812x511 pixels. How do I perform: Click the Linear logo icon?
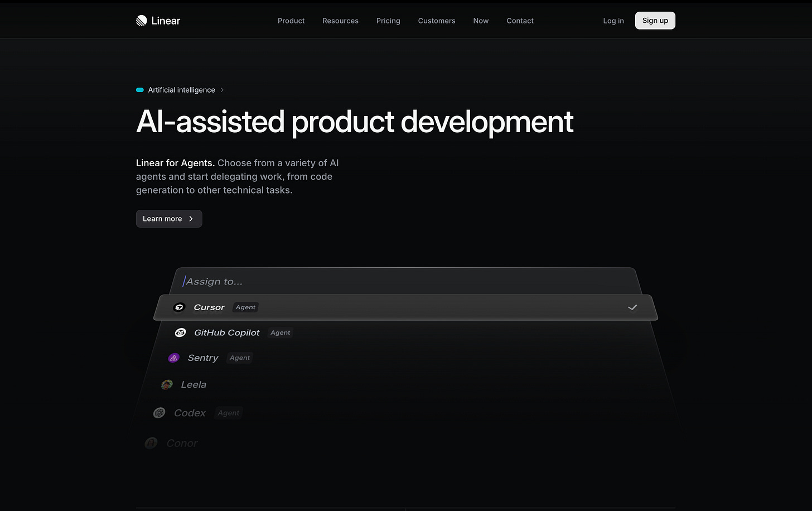[142, 21]
